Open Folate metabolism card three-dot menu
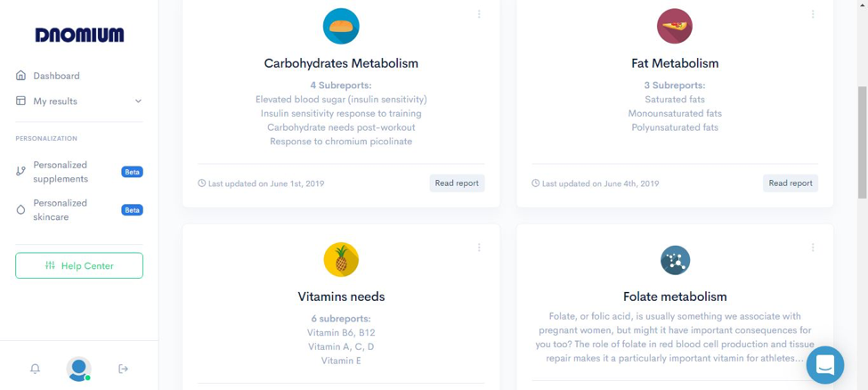 click(813, 248)
